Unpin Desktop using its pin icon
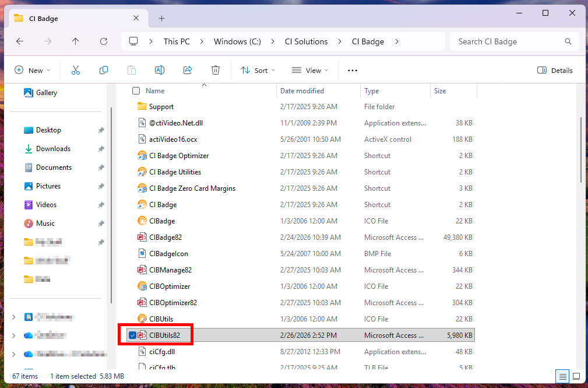Viewport: 588px width, 388px height. click(101, 130)
